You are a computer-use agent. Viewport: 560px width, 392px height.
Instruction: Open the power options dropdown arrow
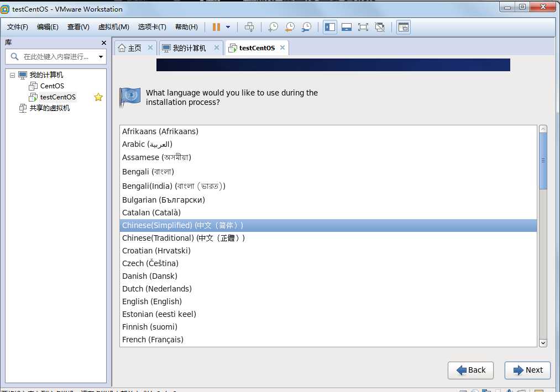tap(228, 27)
